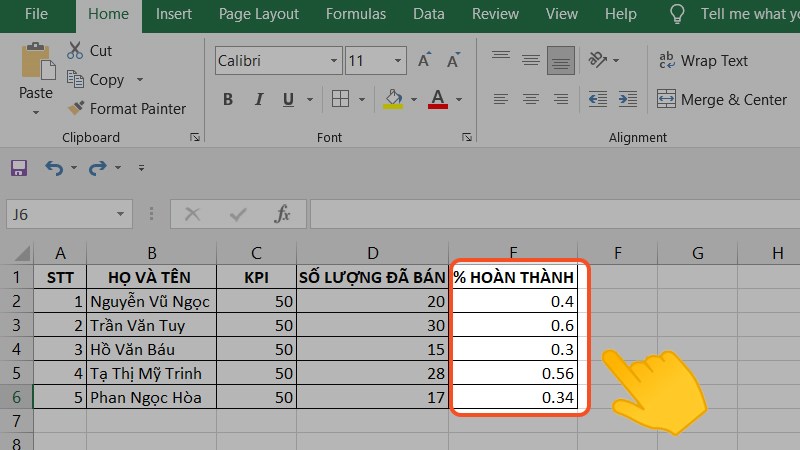Click the Undo arrow icon
The height and width of the screenshot is (450, 800).
[x=53, y=168]
